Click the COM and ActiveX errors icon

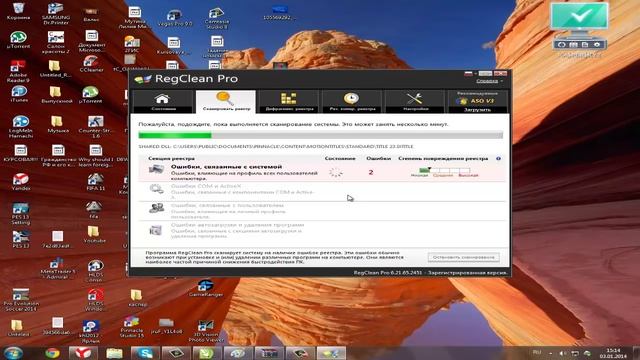tap(156, 190)
